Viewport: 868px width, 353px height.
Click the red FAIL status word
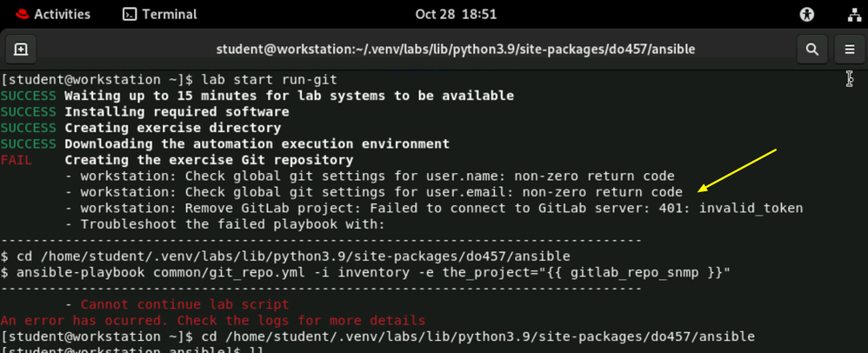click(x=17, y=160)
